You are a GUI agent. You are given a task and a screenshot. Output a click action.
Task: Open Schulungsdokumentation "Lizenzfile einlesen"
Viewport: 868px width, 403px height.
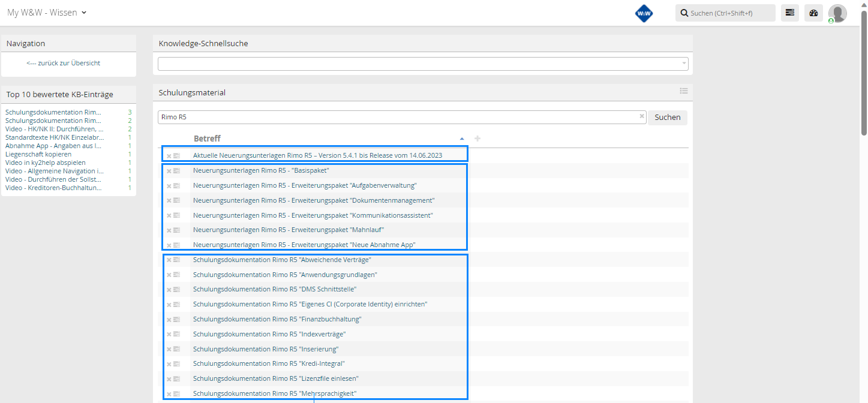pyautogui.click(x=276, y=378)
